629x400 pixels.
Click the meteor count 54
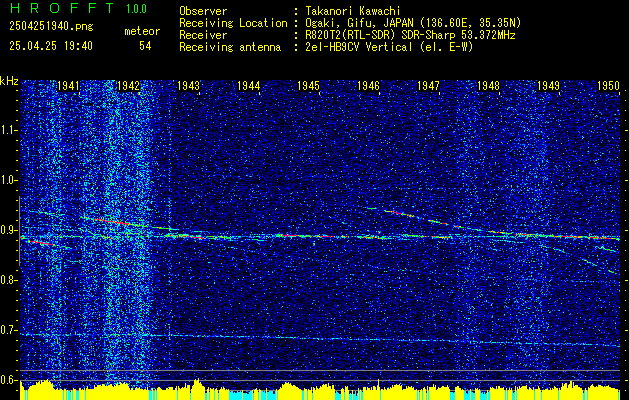[145, 46]
